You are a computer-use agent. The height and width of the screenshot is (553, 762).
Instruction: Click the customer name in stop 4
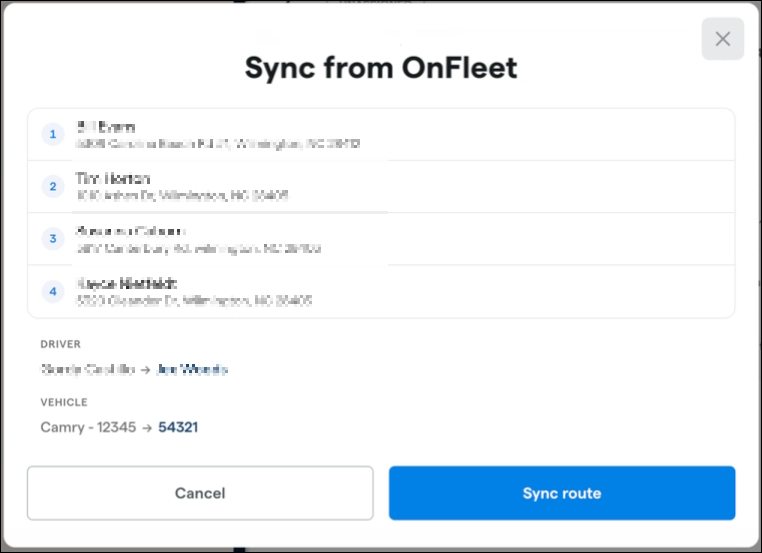[x=127, y=283]
